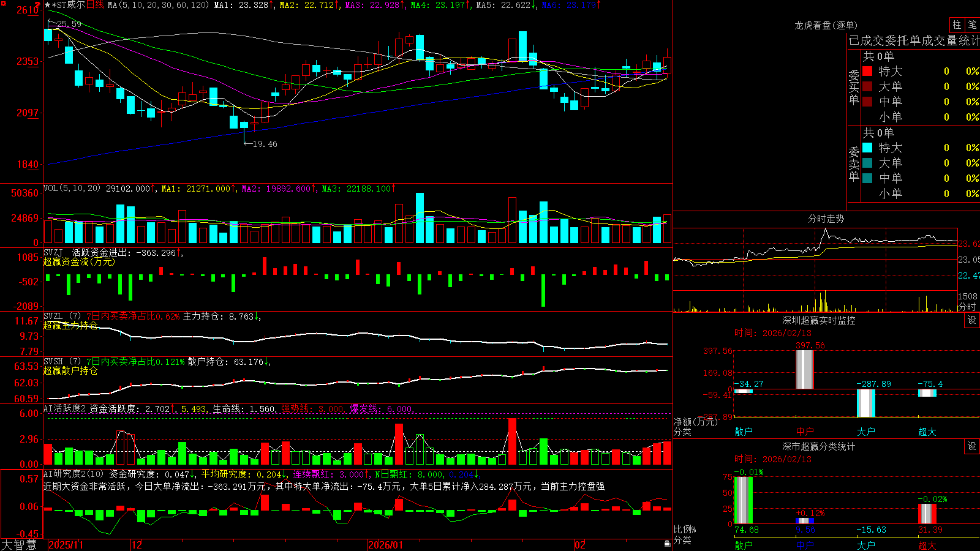Screen dimensions: 980x551
Task: Click the 19.46 low price marker
Action: (x=265, y=144)
